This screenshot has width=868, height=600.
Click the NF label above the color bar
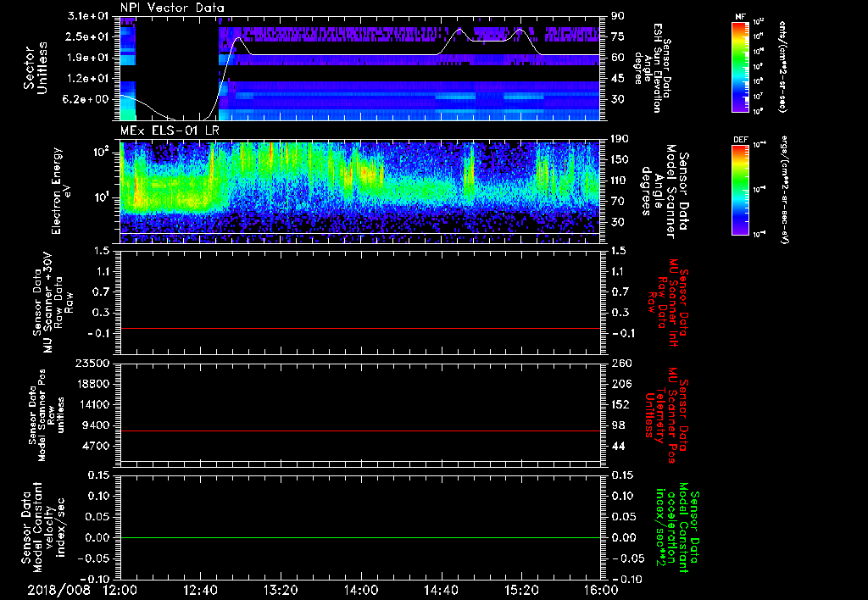click(741, 18)
